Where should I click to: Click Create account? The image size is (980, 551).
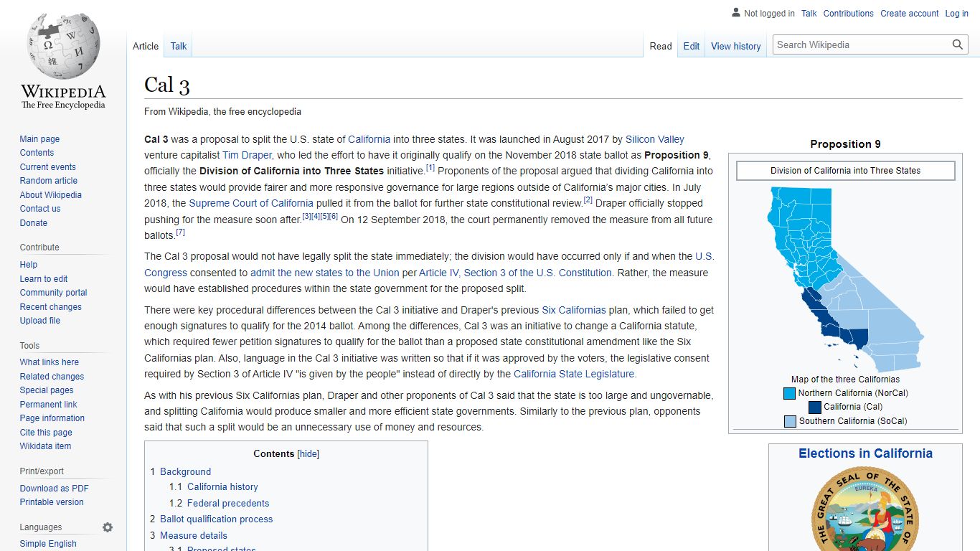[x=910, y=14]
